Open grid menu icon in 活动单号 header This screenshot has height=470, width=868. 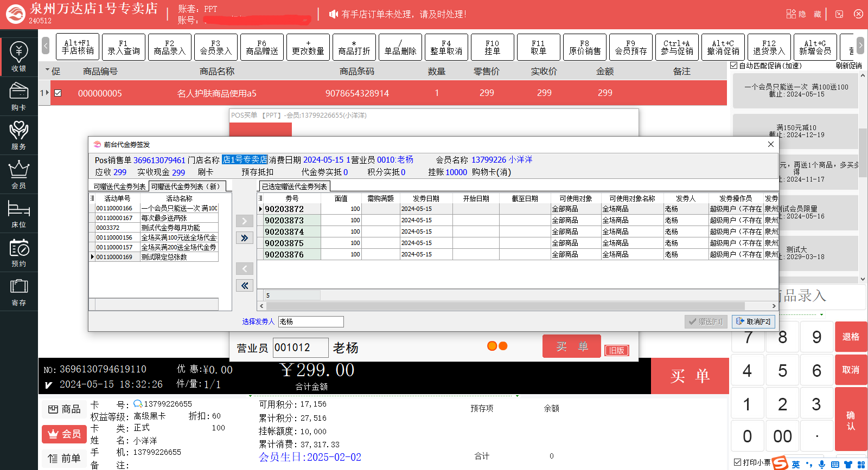(92, 198)
